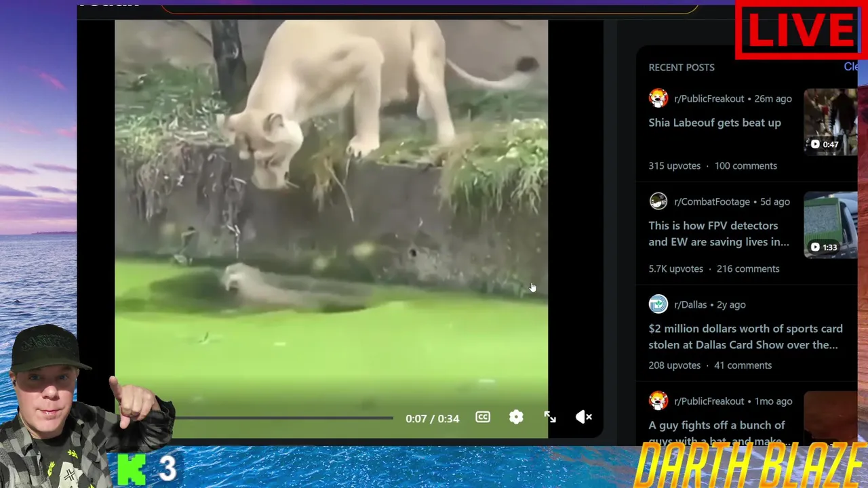Open r/PublicFreakout avatar on Shia Labeouf post
The image size is (868, 488).
click(658, 98)
